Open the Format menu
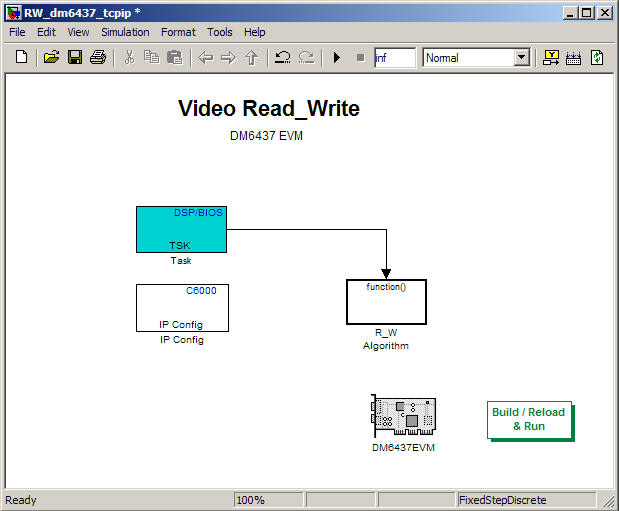This screenshot has height=511, width=619. pyautogui.click(x=178, y=32)
